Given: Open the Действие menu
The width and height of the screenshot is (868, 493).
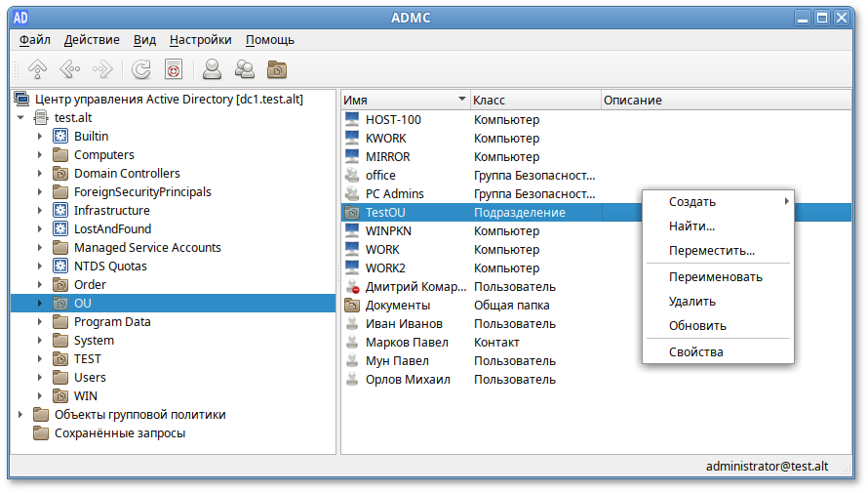Looking at the screenshot, I should pos(92,40).
